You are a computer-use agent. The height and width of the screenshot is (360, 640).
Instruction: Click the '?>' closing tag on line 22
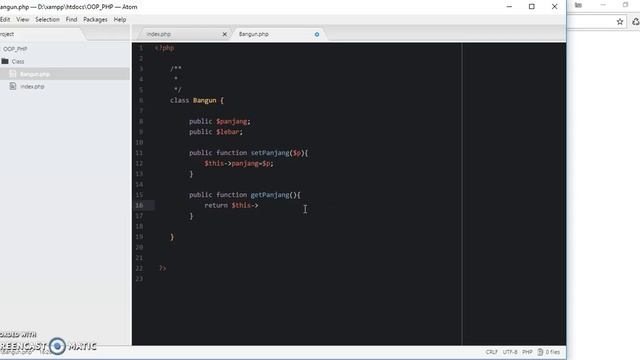162,268
